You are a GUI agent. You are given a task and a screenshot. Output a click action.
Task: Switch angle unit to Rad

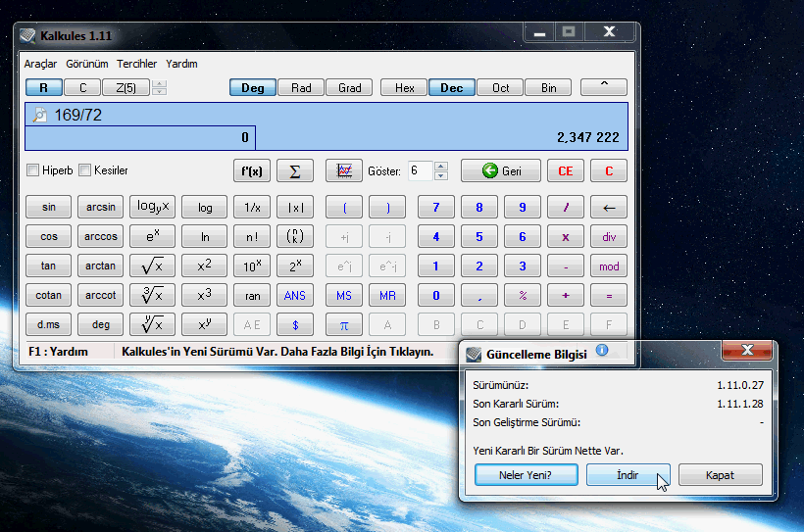[301, 87]
